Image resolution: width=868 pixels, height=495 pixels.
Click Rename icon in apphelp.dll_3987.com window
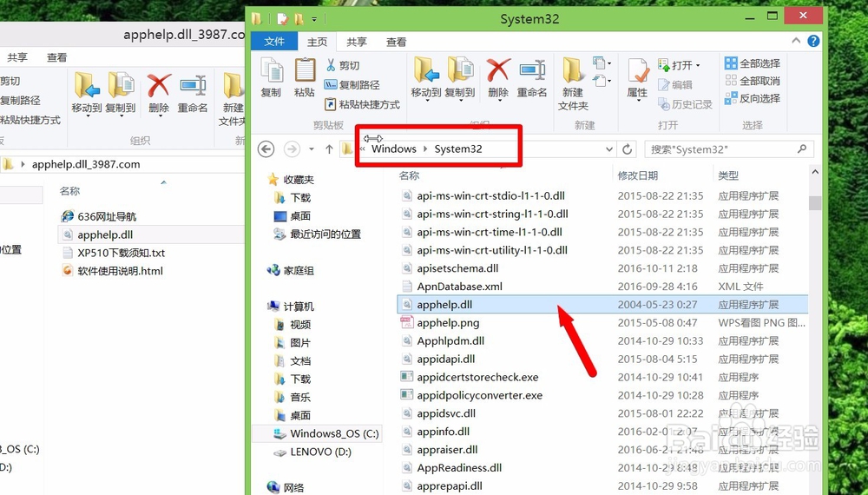[193, 86]
